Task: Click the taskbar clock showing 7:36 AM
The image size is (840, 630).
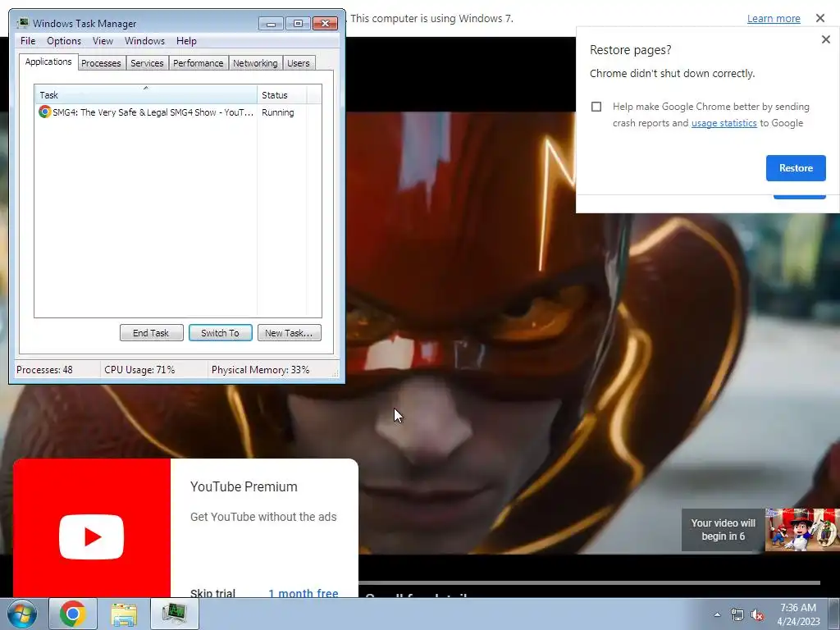Action: (x=798, y=614)
